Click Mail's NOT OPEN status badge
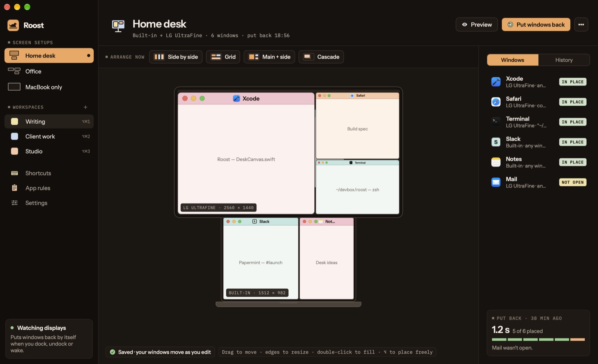The width and height of the screenshot is (598, 364). click(573, 182)
